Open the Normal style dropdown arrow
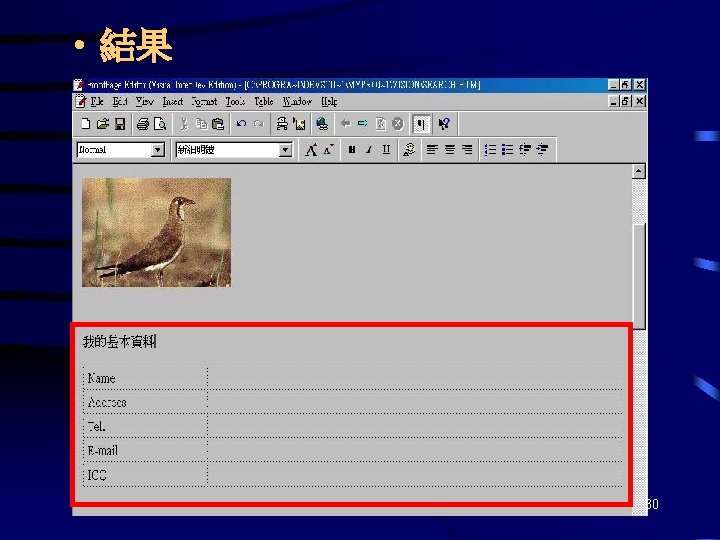Image resolution: width=720 pixels, height=540 pixels. pyautogui.click(x=158, y=150)
